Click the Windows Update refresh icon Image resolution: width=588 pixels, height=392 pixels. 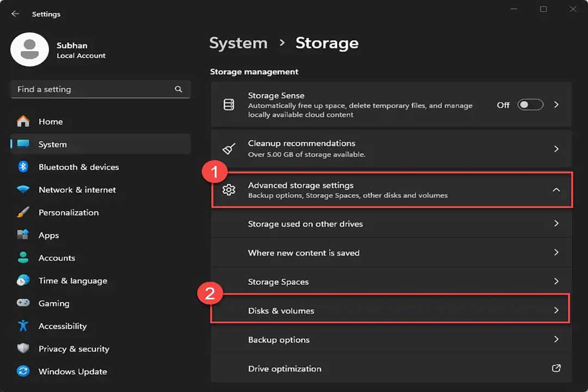point(23,371)
